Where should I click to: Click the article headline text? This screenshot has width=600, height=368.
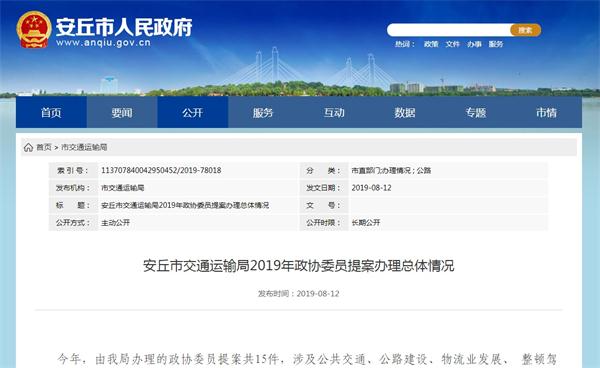(299, 265)
